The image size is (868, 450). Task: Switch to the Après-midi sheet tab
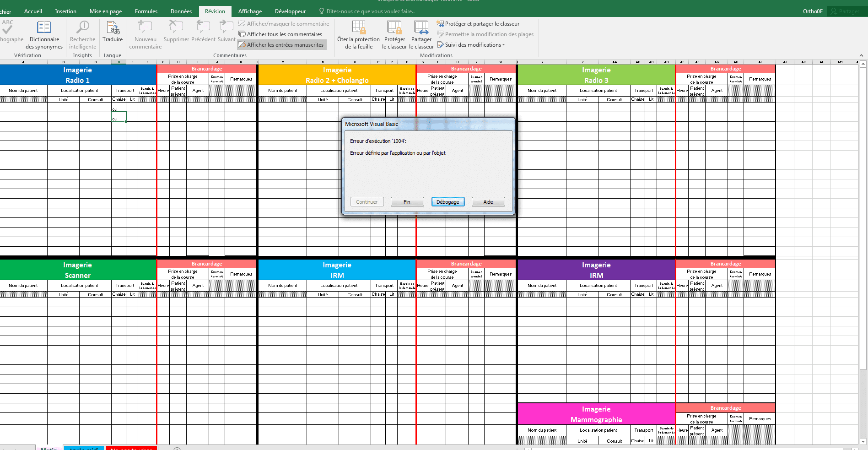coord(84,448)
